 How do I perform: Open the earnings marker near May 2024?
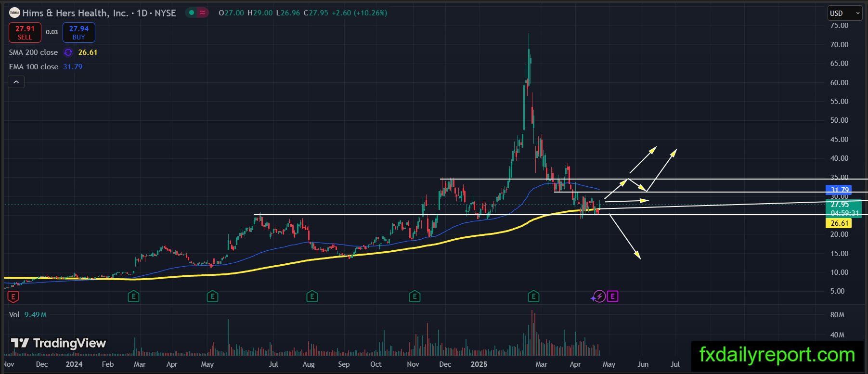point(212,297)
